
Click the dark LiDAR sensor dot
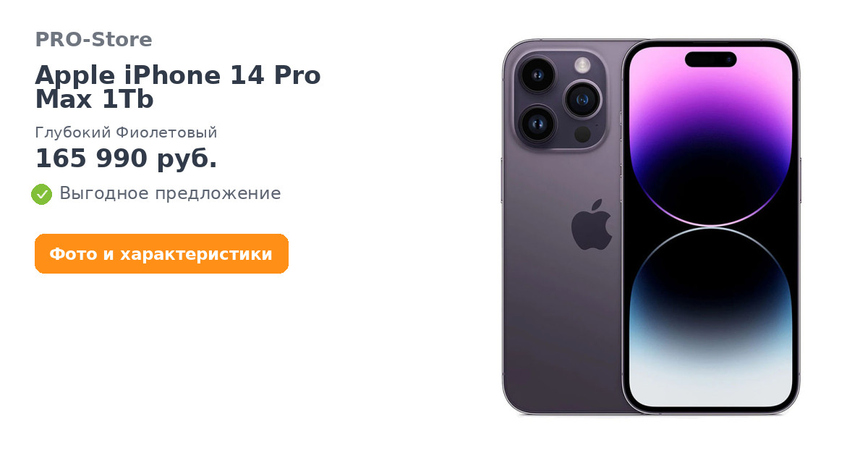point(582,134)
